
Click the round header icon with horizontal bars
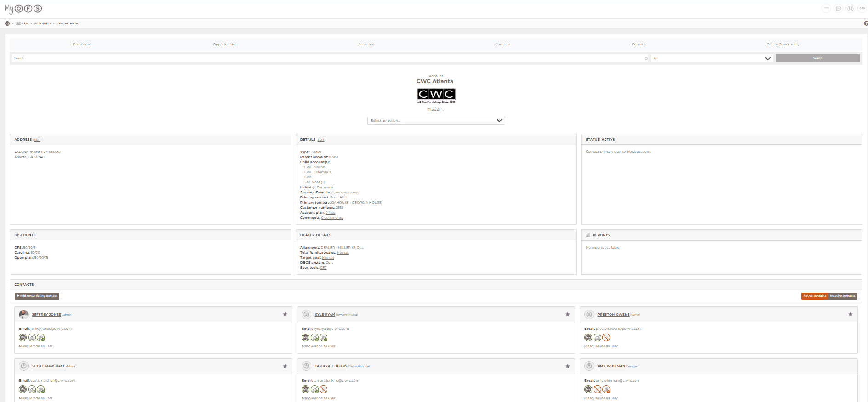pyautogui.click(x=826, y=8)
